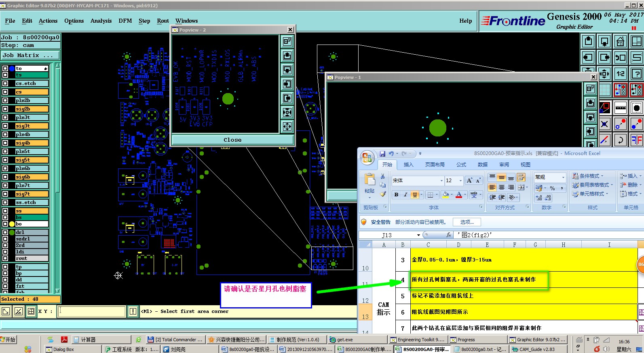Open the Name Box dropdown arrow
Image resolution: width=644 pixels, height=353 pixels.
point(418,235)
